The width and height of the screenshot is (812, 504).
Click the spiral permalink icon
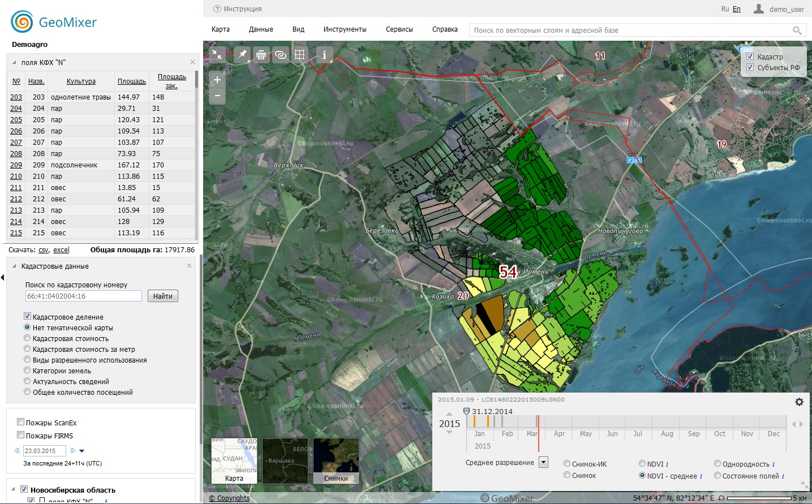[280, 55]
